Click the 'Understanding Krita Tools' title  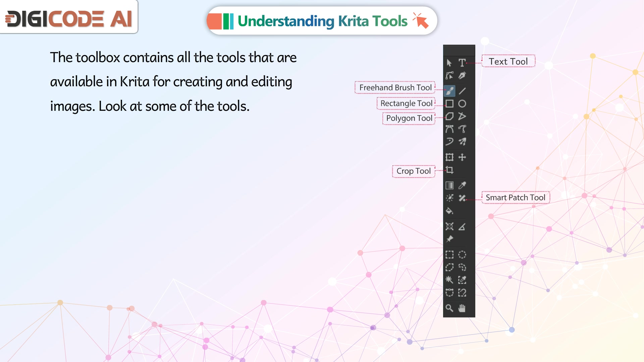click(322, 21)
